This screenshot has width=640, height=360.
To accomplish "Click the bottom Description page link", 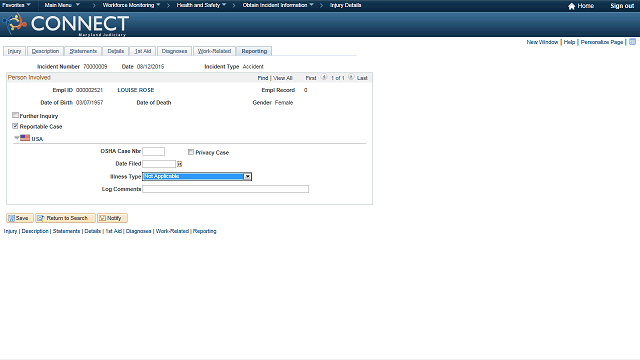I will point(35,231).
